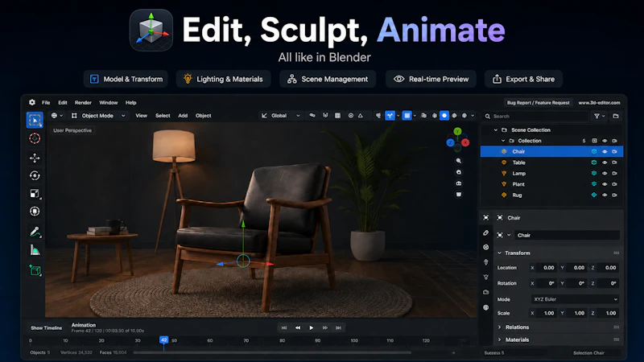This screenshot has height=362, width=644.
Task: Open the new collection folder icon
Action: 616,116
